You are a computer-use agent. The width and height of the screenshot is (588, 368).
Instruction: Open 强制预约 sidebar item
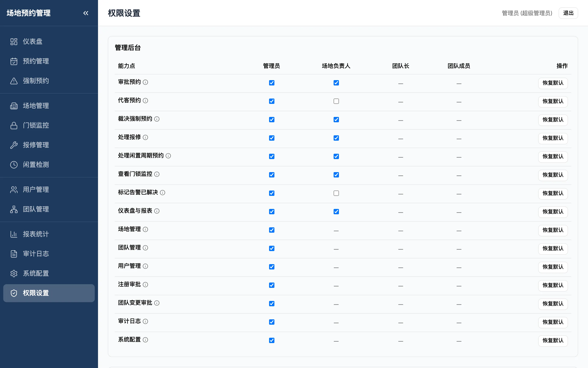point(49,81)
